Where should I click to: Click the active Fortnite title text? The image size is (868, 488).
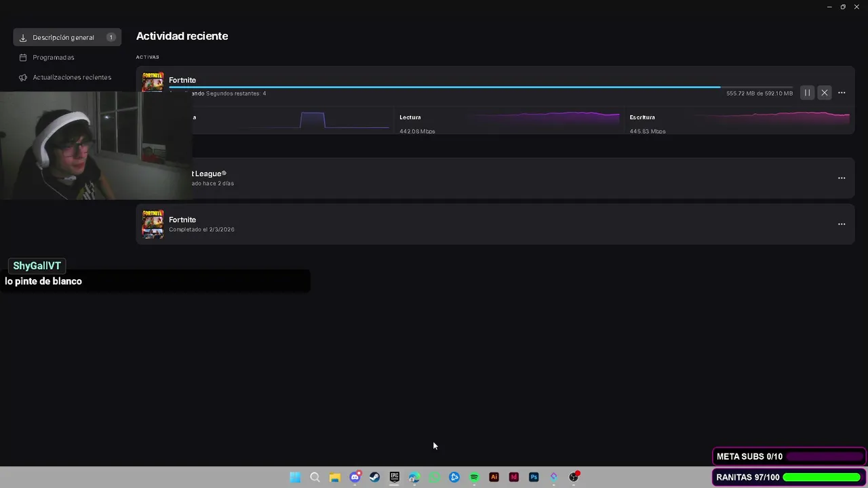(182, 80)
